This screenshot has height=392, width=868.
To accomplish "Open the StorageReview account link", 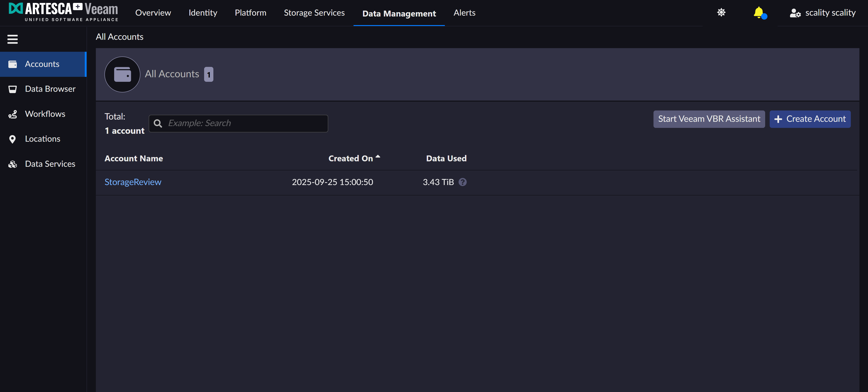I will pyautogui.click(x=133, y=182).
